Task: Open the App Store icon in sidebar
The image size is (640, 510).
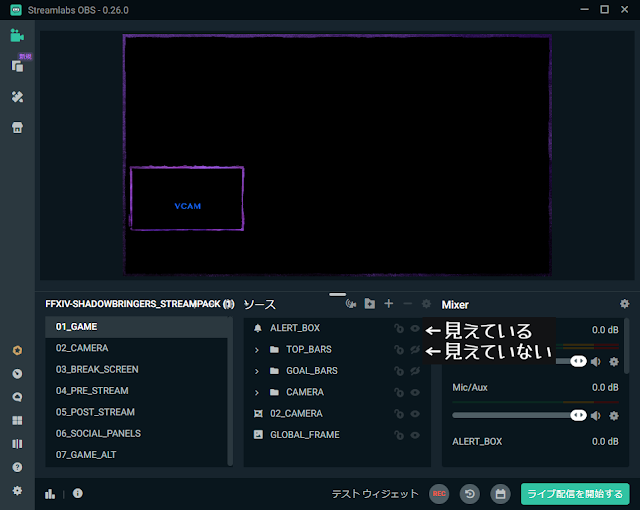Action: pyautogui.click(x=17, y=128)
